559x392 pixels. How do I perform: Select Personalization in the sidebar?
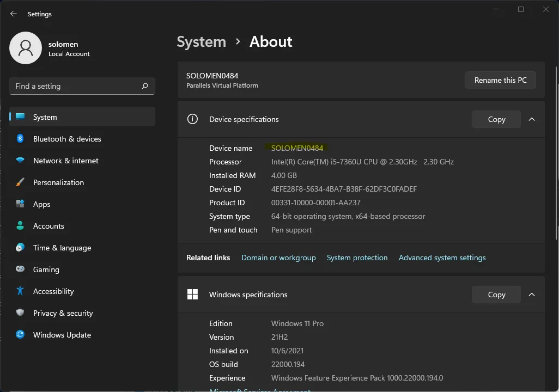[x=82, y=182]
